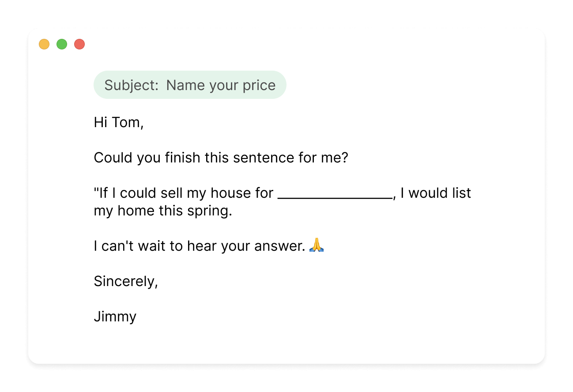The image size is (573, 392).
Task: Click the "Hi Tom," greeting line
Action: (x=119, y=122)
